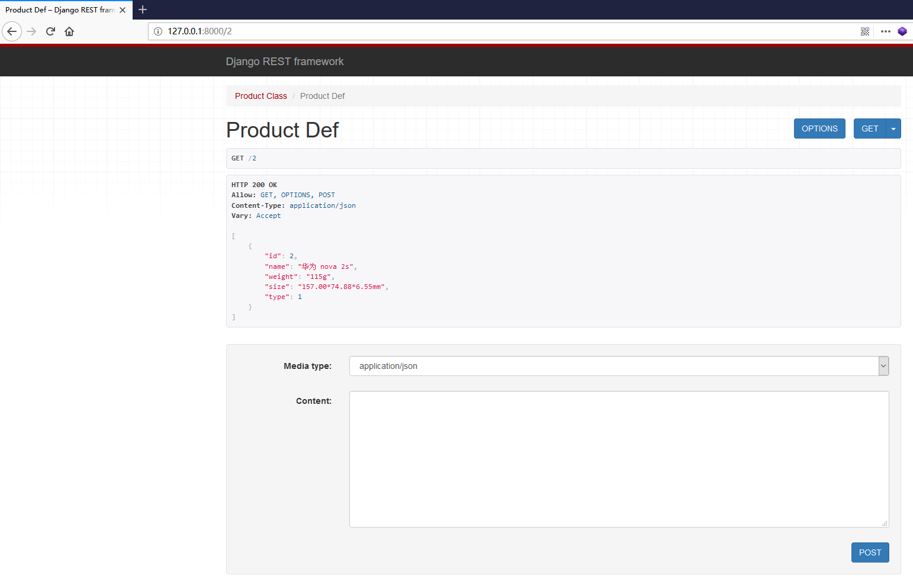The width and height of the screenshot is (913, 588).
Task: Click the "size" JSON value 157.00*74.88*6.55mm
Action: click(x=342, y=287)
